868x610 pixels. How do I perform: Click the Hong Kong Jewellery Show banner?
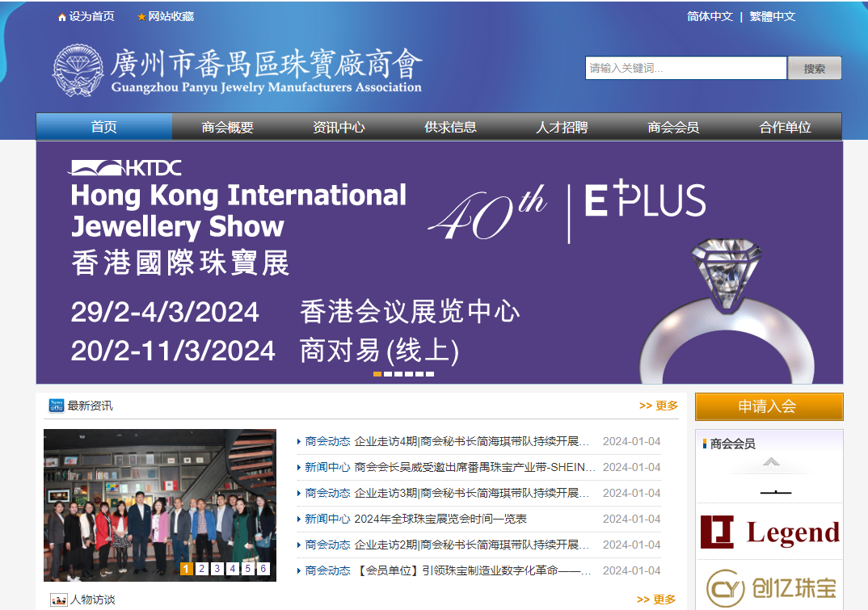point(440,263)
